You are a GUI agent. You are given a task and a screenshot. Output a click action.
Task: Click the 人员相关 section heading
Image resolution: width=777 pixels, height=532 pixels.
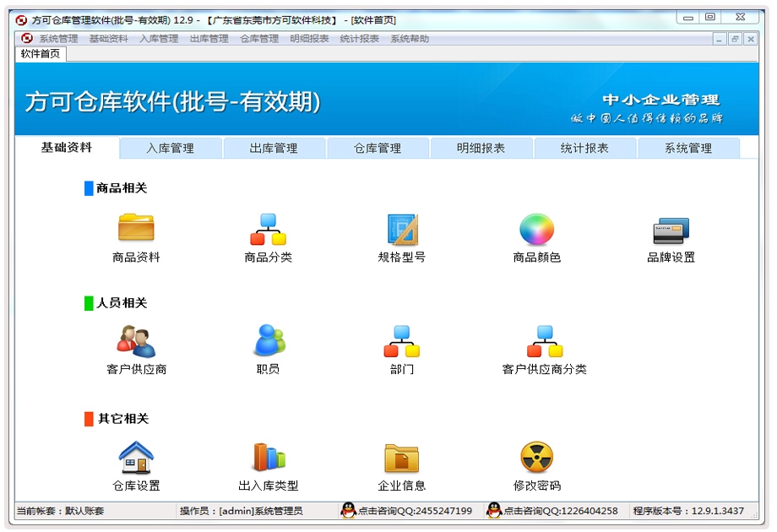pos(122,302)
